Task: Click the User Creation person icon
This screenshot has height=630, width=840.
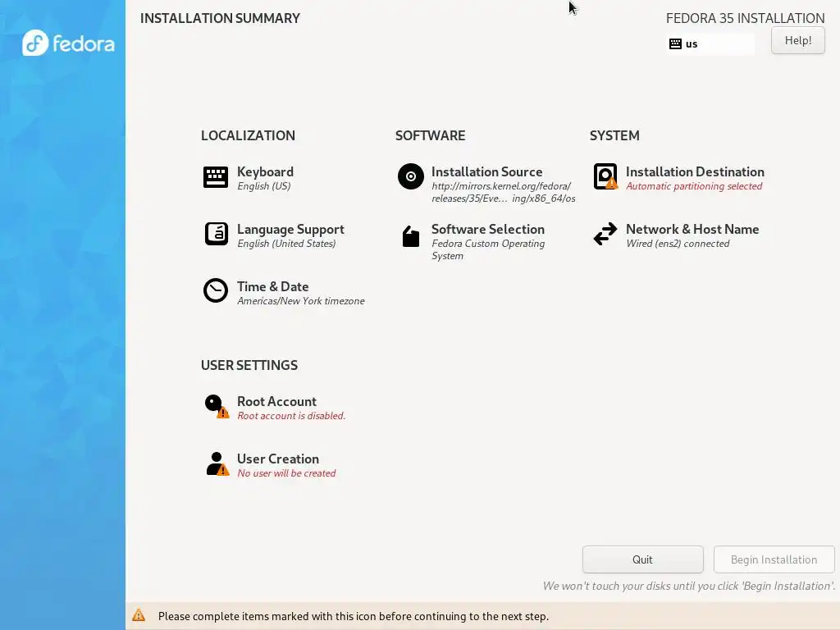Action: (x=217, y=464)
